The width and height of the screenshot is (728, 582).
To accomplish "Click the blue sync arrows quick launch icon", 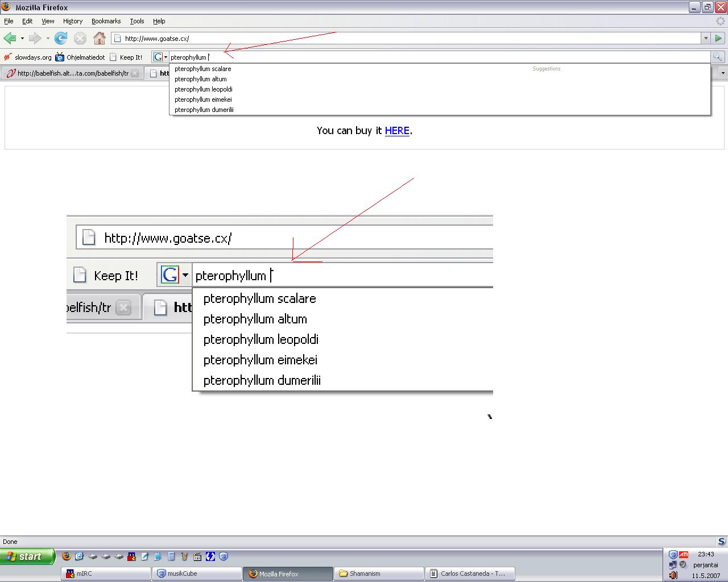I will (x=210, y=556).
